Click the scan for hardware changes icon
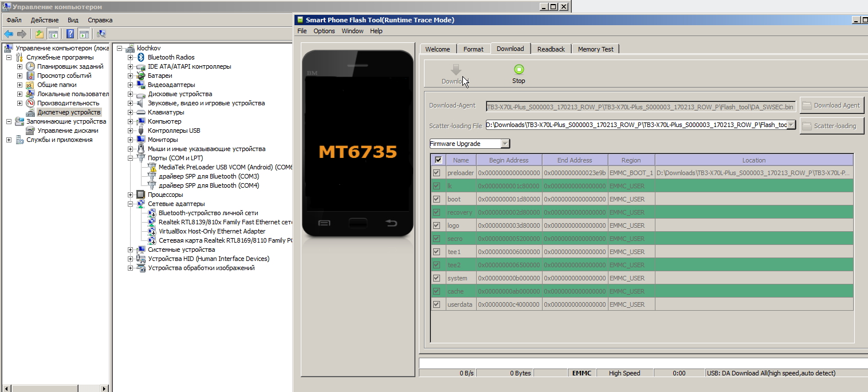 pos(101,34)
